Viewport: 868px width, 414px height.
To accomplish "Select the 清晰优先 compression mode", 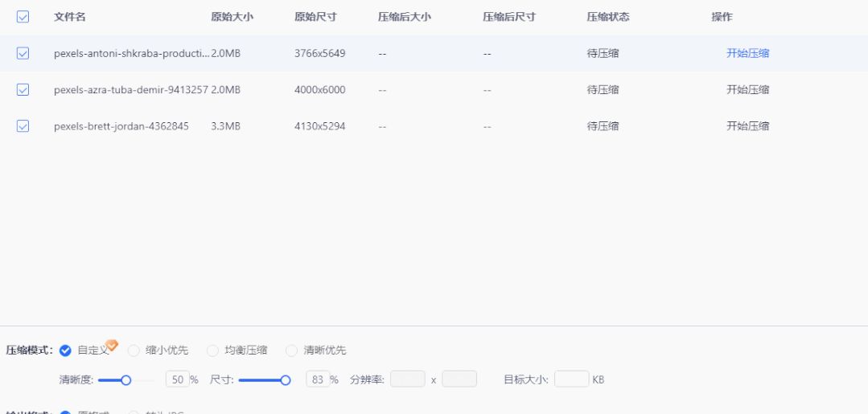I will [292, 350].
